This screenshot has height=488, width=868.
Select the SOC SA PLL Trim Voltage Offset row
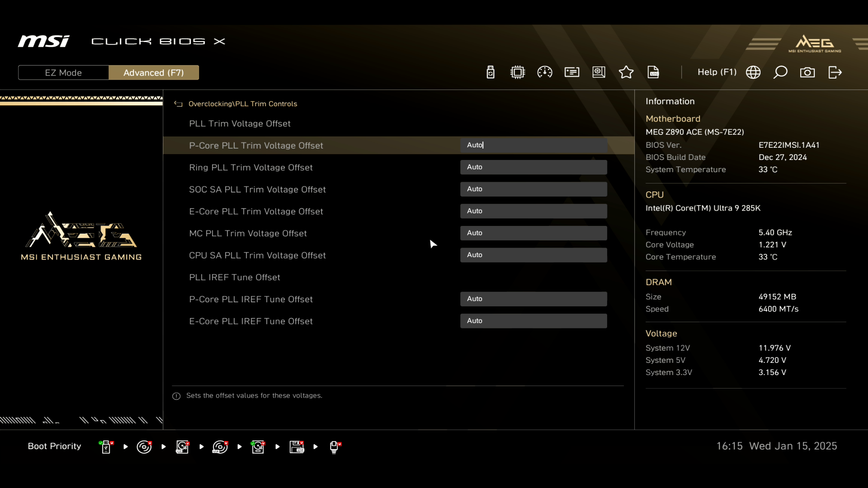point(257,189)
